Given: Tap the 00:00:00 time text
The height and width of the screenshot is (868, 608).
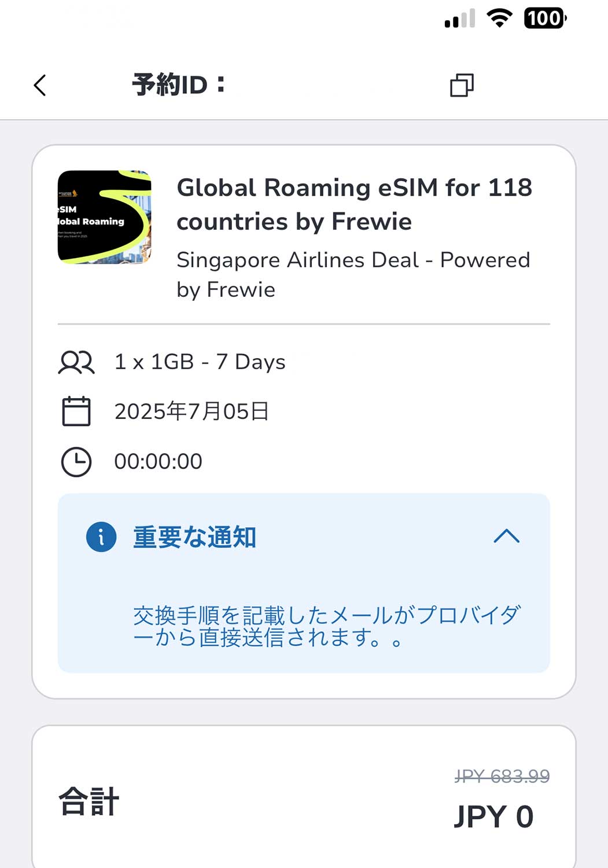Looking at the screenshot, I should [158, 462].
